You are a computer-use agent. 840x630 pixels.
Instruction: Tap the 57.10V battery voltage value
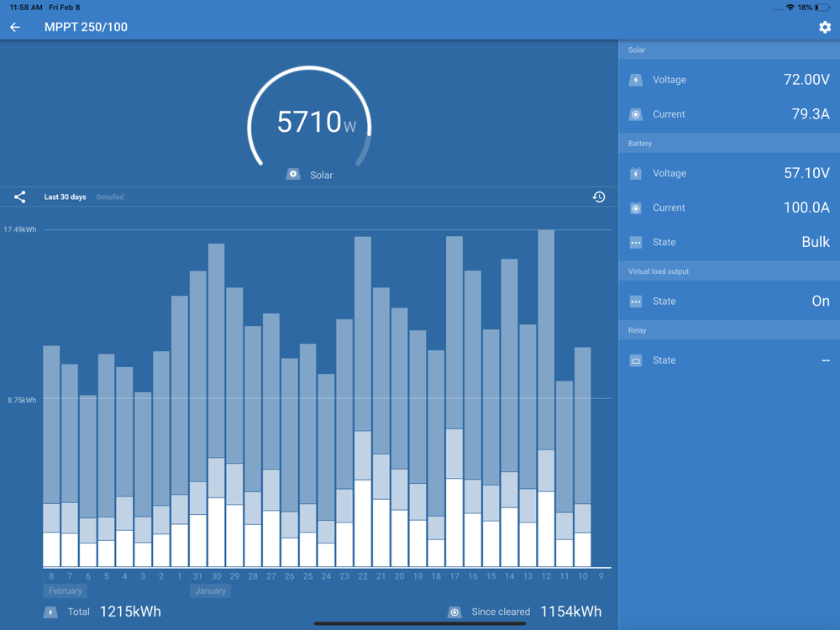pos(806,173)
